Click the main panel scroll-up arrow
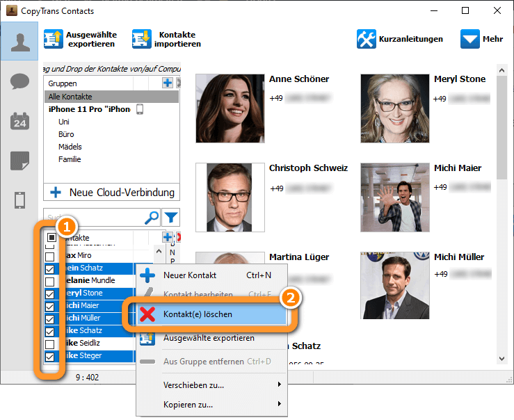Viewport: 514px width, 420px height. coord(501,70)
